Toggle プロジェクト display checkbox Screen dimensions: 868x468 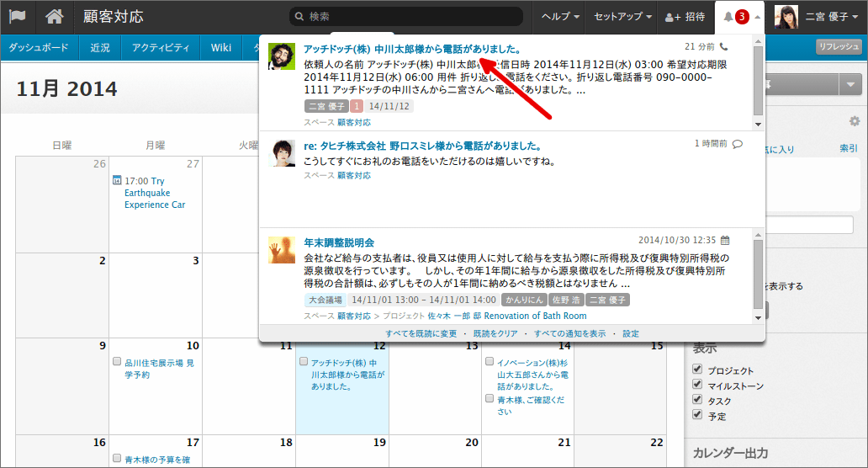(697, 369)
